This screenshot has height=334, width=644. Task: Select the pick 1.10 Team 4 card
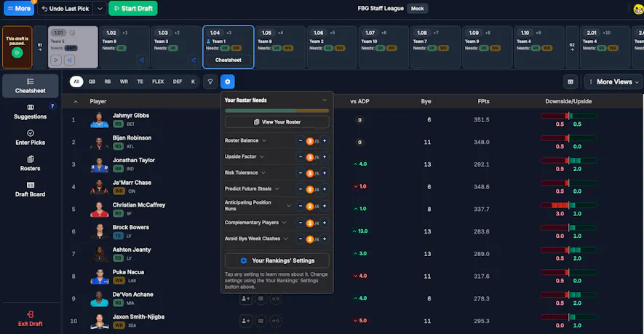point(539,47)
